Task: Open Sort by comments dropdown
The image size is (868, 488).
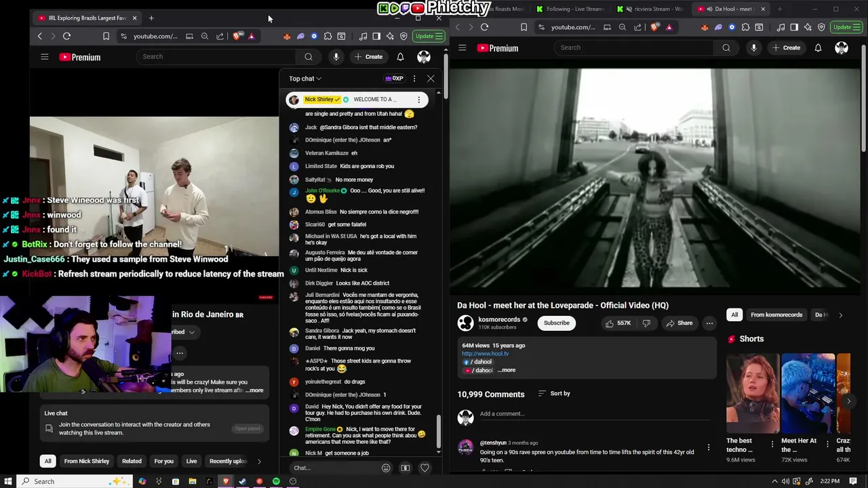Action: 554,393
